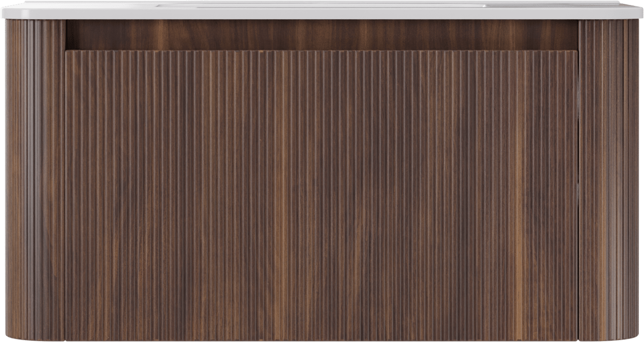Click the vertical gap left of drawer
Screen dimensions: 644x342
65,201
